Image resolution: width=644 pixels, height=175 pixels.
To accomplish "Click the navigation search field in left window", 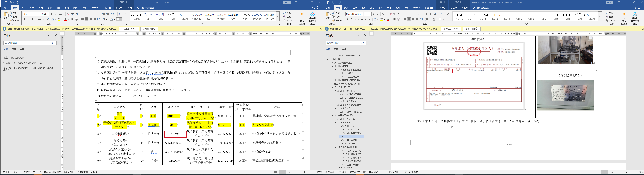I will coord(28,43).
